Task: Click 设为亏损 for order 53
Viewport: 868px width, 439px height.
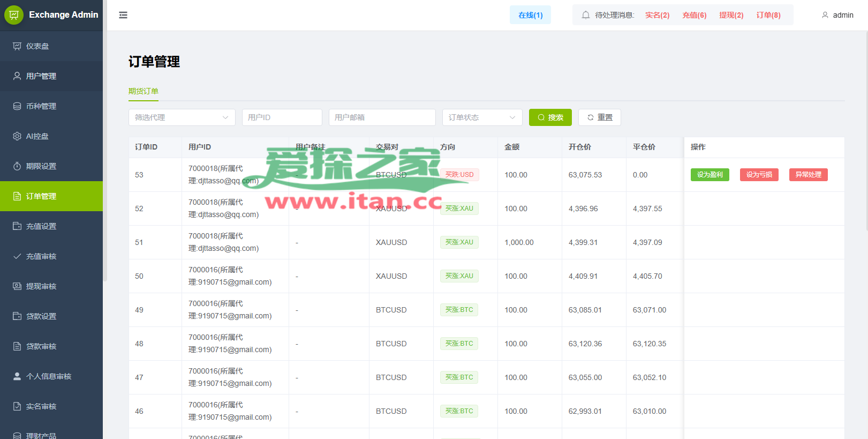Action: pyautogui.click(x=759, y=175)
